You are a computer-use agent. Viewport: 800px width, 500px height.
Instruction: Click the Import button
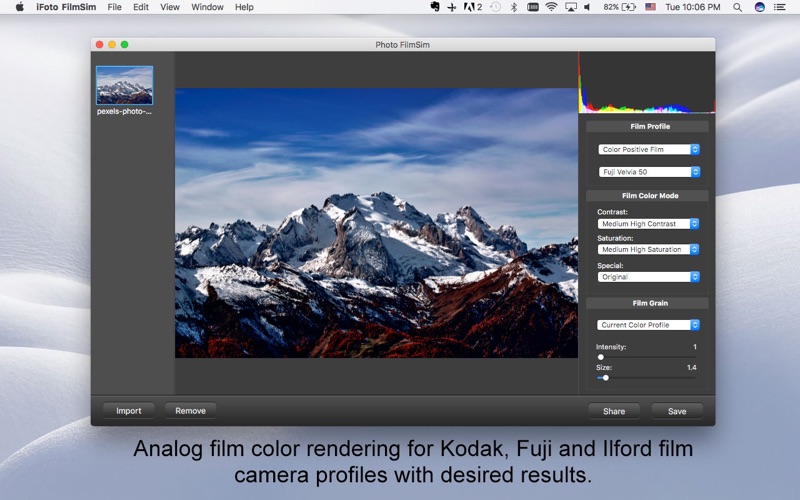click(129, 411)
